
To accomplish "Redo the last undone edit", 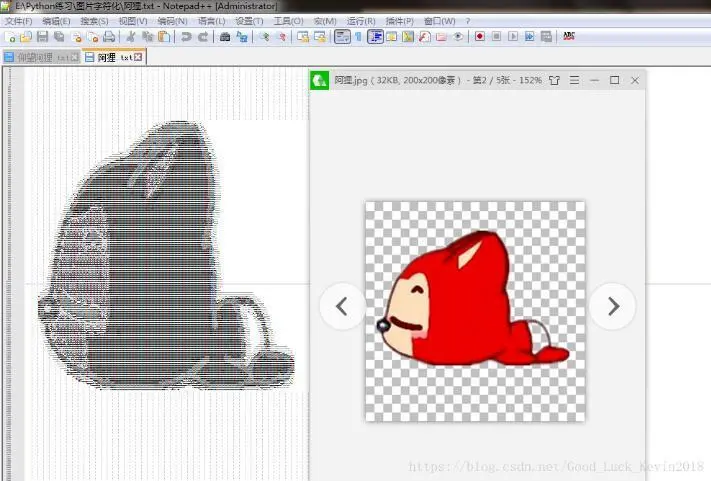I will pos(203,37).
